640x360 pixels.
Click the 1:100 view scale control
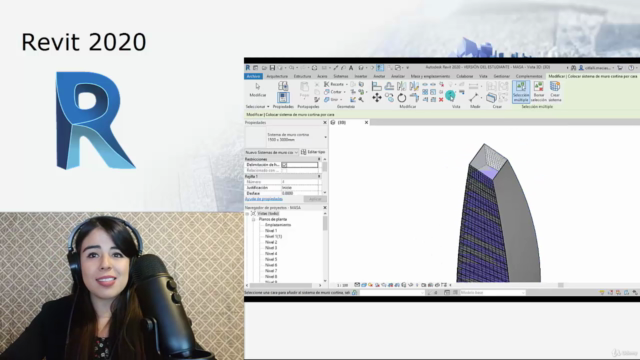coord(342,285)
